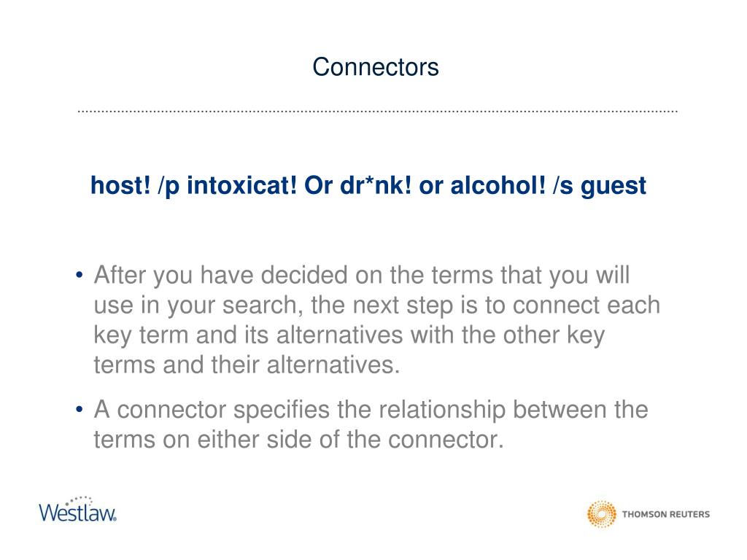Click the capitalized Or connector
747x560 pixels.
pyautogui.click(x=318, y=185)
